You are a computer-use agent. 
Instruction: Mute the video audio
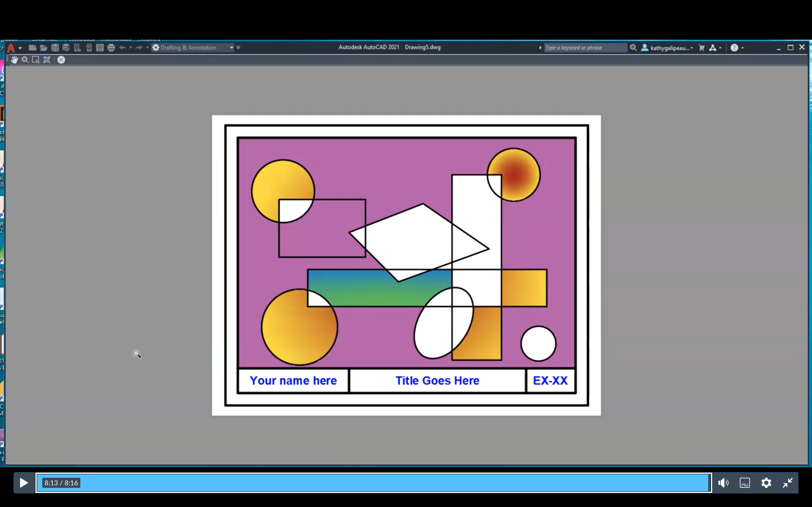pyautogui.click(x=723, y=482)
